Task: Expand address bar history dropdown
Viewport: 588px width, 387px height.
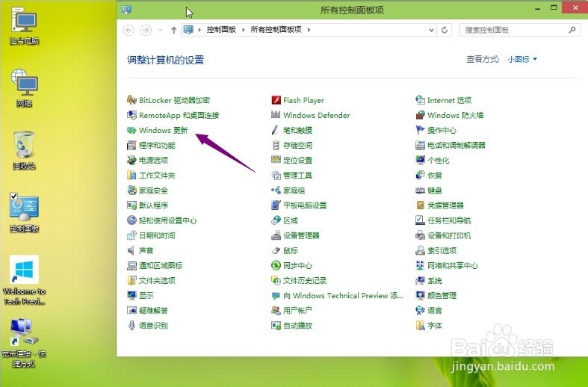Action: (x=431, y=30)
